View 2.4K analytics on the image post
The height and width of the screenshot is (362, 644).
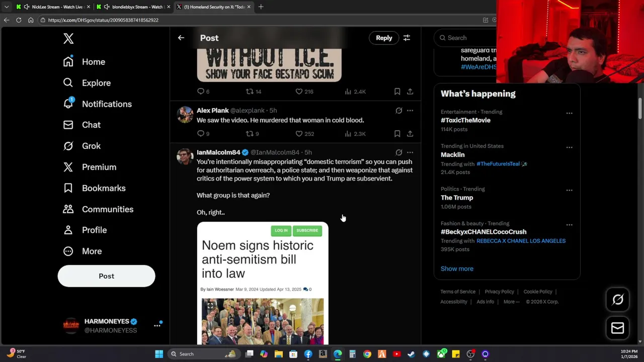pos(355,92)
